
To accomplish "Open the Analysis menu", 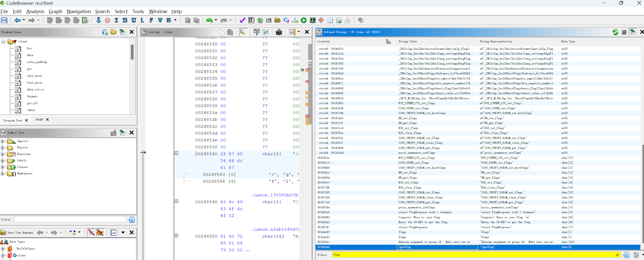I will 35,11.
